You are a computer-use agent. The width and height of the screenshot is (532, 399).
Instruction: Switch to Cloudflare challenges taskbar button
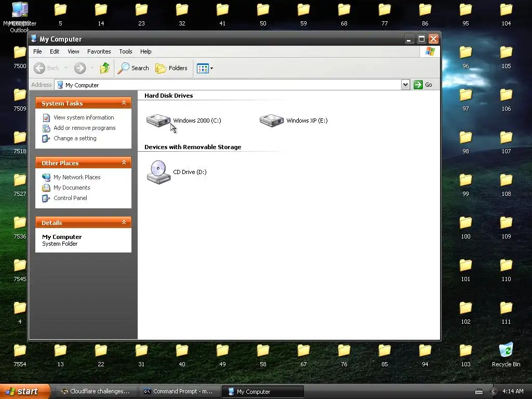96,392
